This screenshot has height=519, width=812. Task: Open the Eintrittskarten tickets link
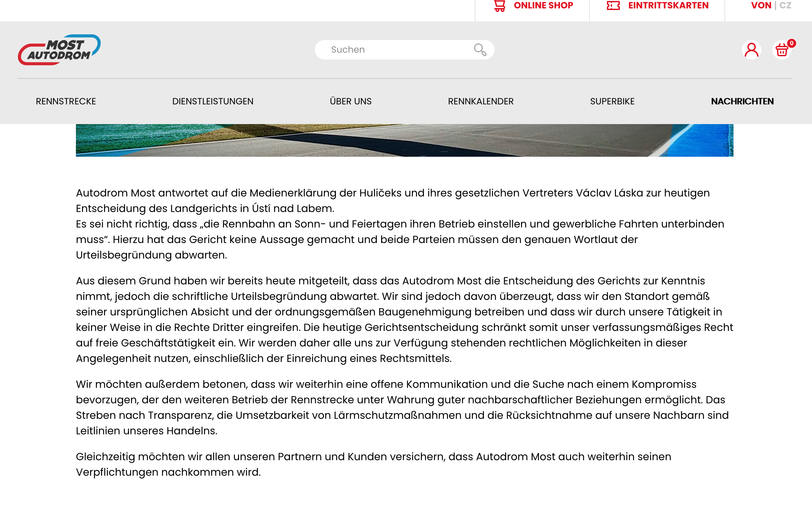point(668,6)
